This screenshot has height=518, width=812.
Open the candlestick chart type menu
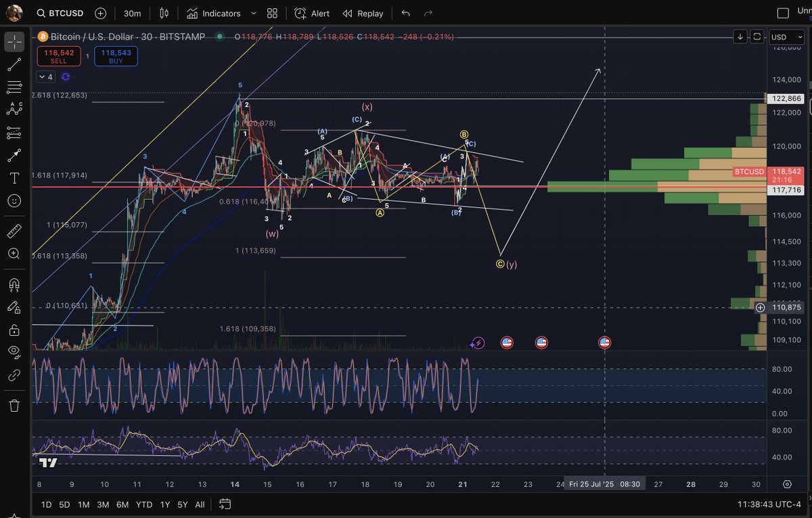[x=164, y=13]
